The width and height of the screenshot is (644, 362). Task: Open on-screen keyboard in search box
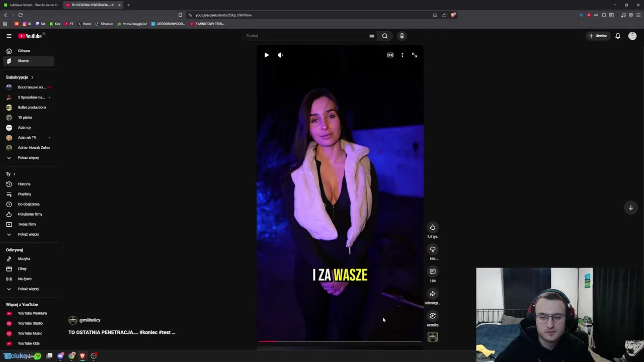click(x=372, y=36)
